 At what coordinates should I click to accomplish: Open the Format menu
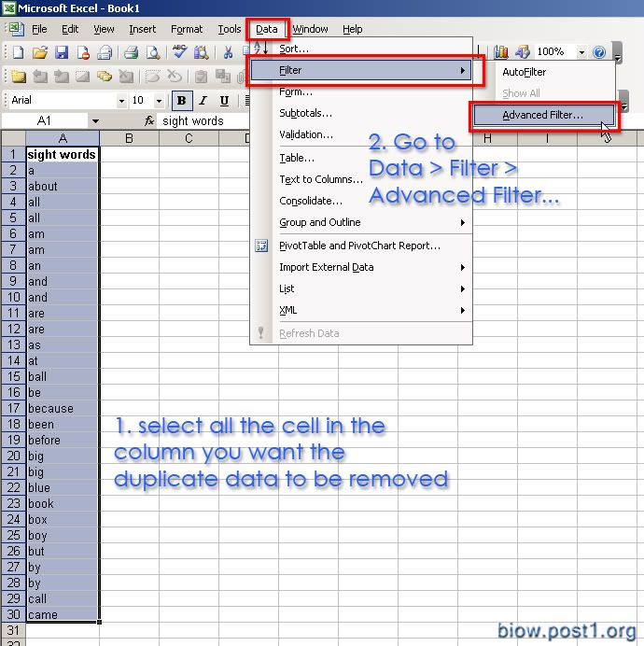[187, 29]
